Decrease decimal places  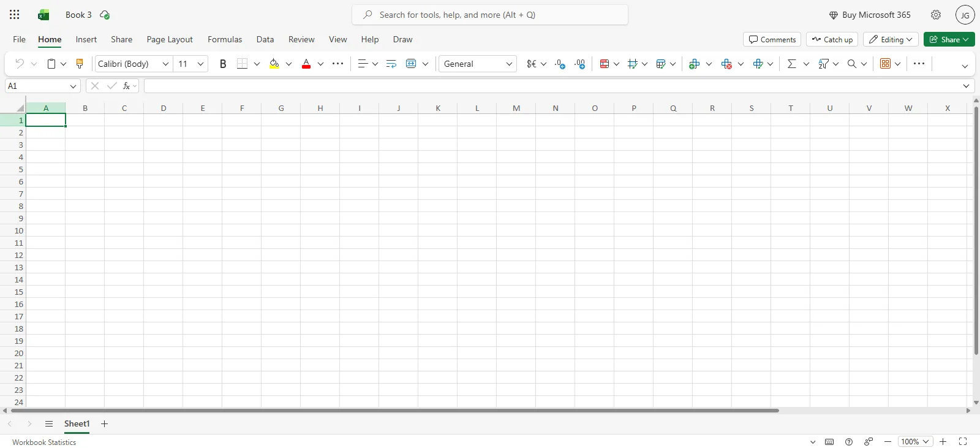(580, 64)
